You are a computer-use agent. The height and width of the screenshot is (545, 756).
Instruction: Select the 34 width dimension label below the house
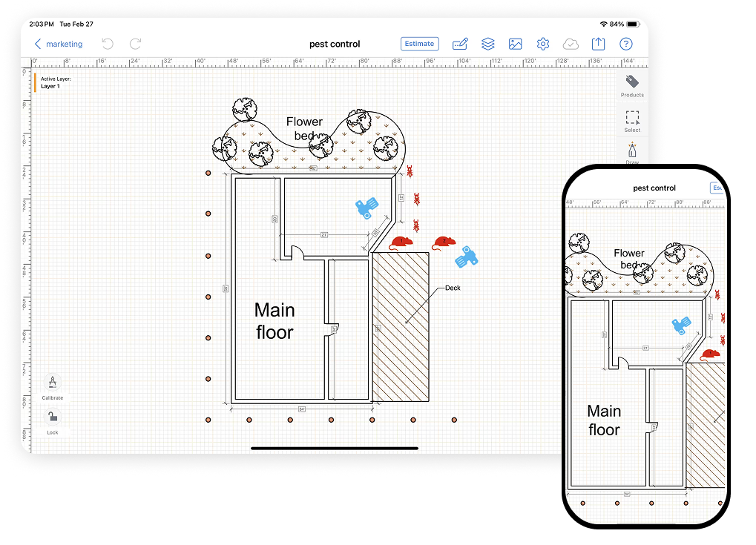(302, 409)
